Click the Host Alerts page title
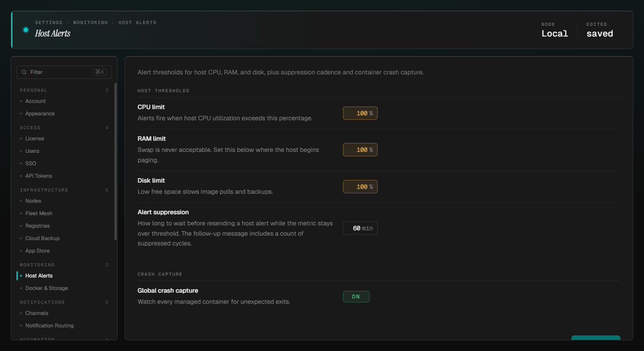 (53, 33)
